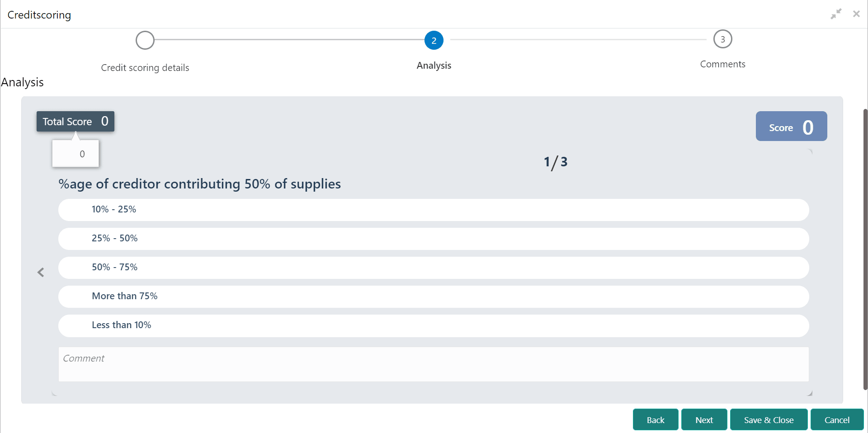
Task: Cancel the credit scoring wizard
Action: click(837, 419)
